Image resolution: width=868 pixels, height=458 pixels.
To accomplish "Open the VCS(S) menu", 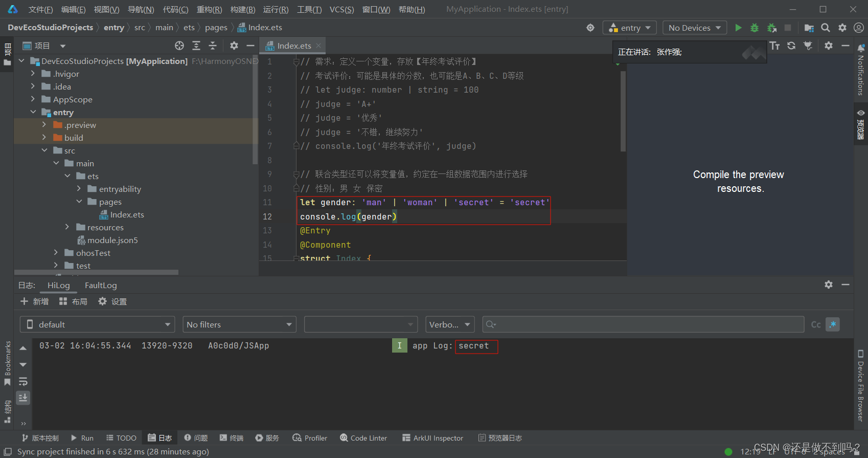I will tap(341, 9).
